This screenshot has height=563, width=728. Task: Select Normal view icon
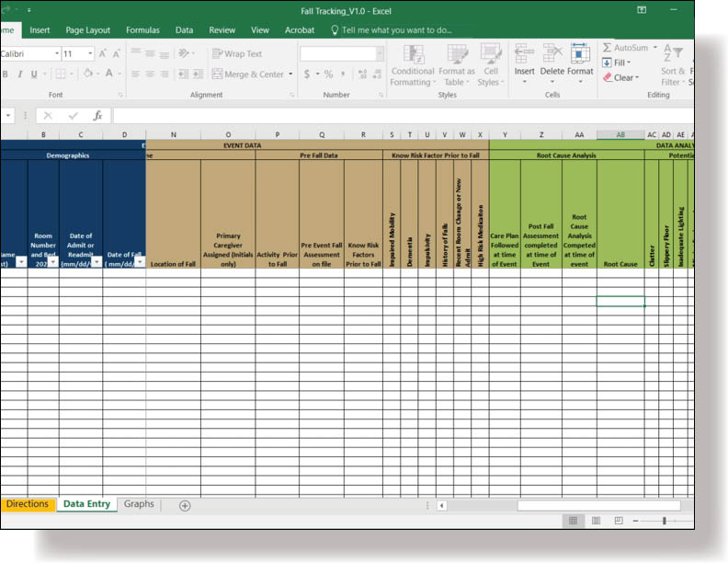(x=573, y=521)
